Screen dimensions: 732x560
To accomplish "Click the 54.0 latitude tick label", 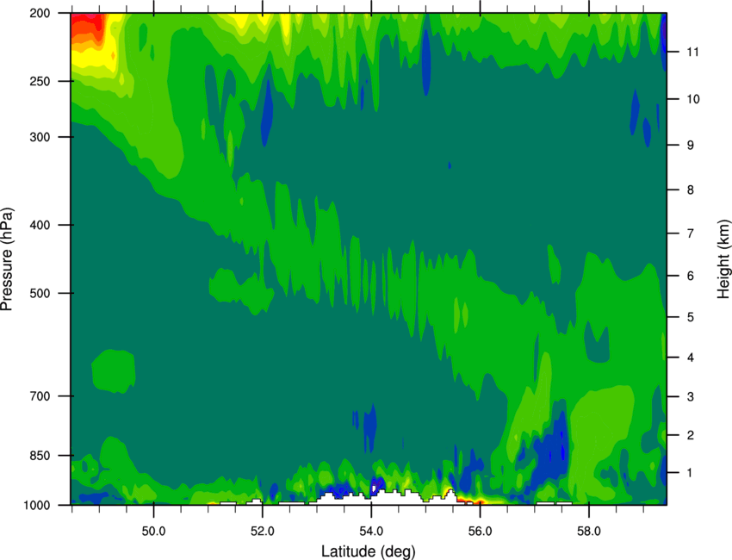I will point(371,531).
